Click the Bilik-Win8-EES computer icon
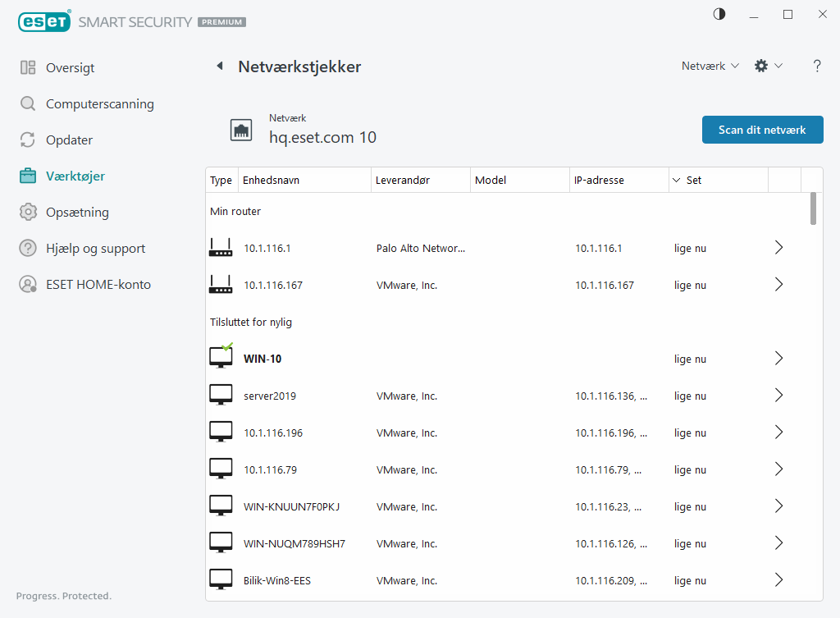 click(221, 580)
